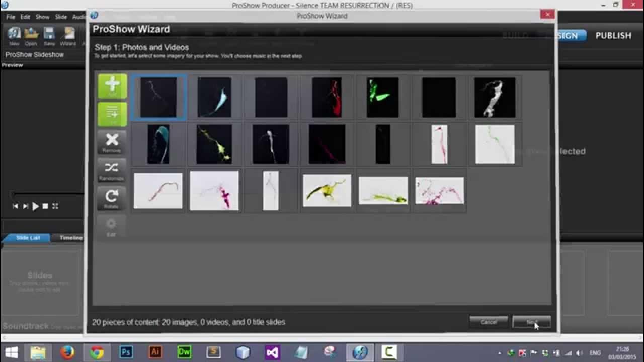Viewport: 644px width, 362px height.
Task: Open the File menu
Action: click(11, 17)
